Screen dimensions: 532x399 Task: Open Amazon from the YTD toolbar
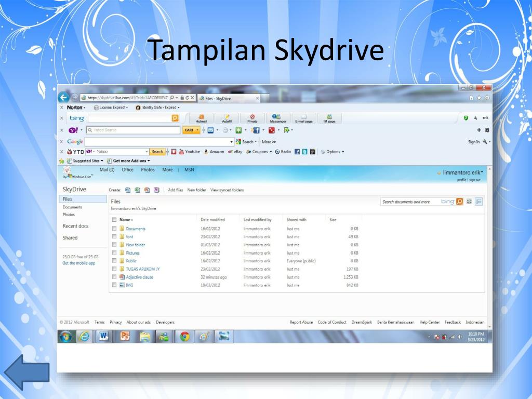[x=214, y=152]
